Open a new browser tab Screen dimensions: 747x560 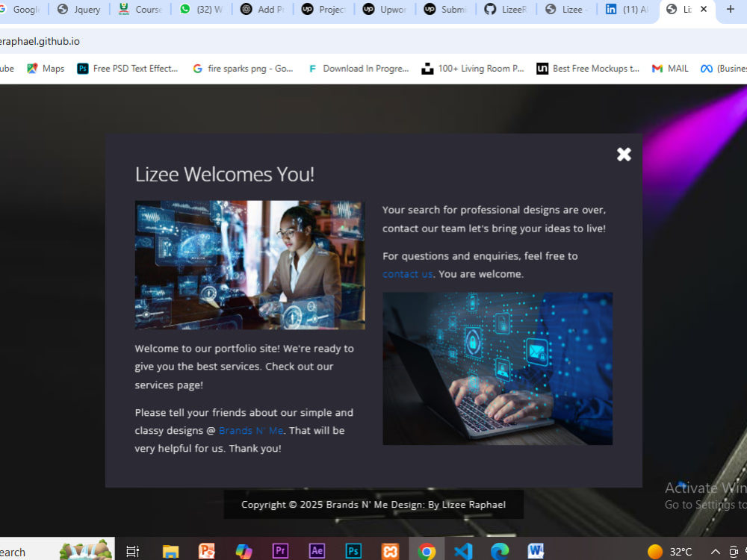(x=731, y=9)
